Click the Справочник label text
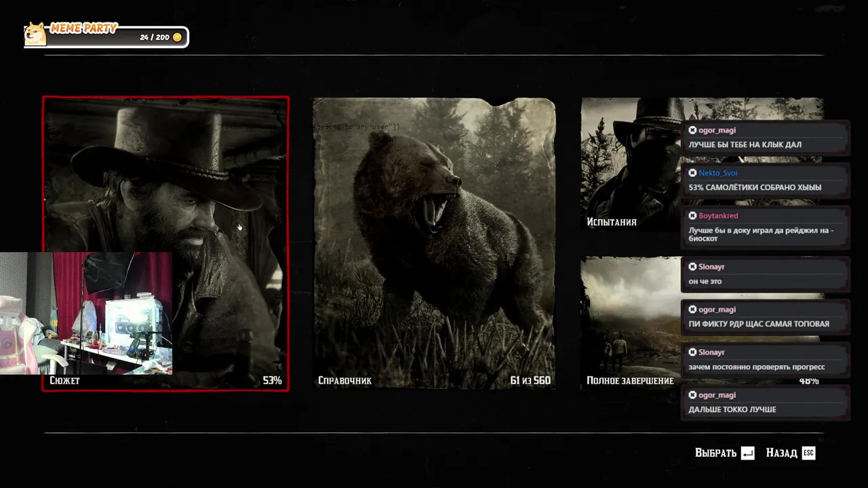The width and height of the screenshot is (868, 488). 344,381
